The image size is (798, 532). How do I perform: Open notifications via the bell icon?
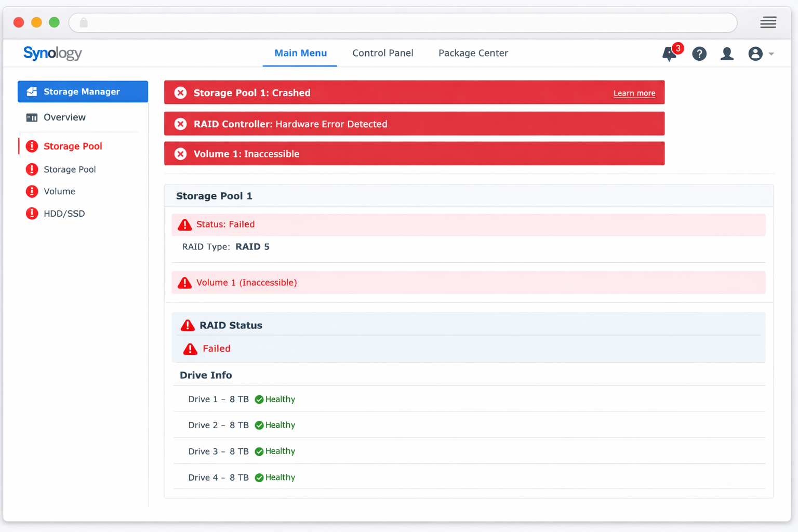(x=669, y=54)
